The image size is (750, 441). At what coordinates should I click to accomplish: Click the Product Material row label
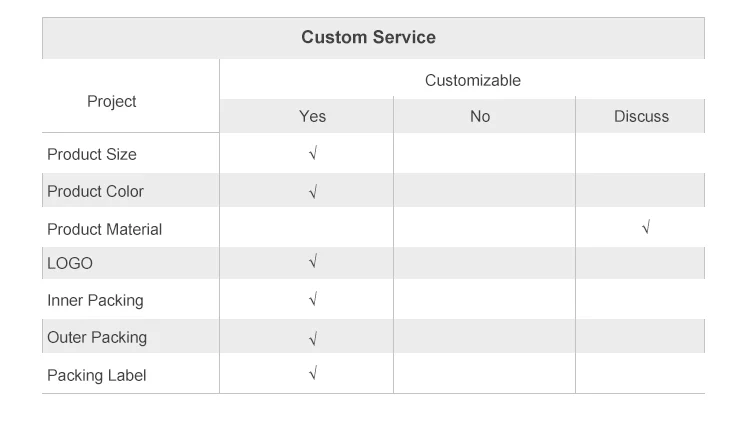tap(104, 229)
